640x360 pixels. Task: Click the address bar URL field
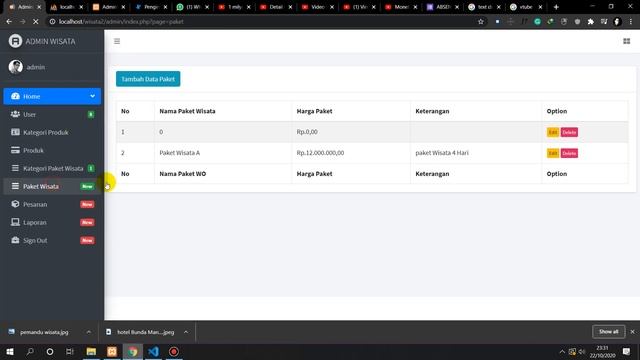coord(261,22)
